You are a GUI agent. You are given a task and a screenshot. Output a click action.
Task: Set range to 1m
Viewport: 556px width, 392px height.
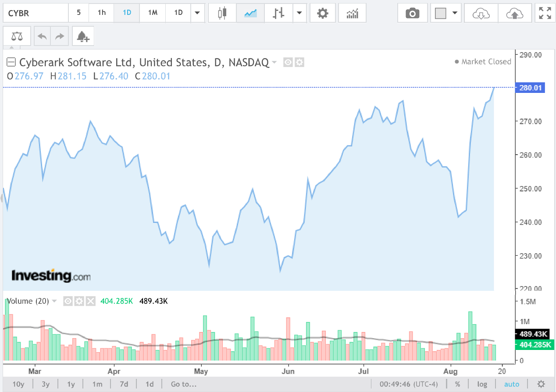(x=97, y=384)
